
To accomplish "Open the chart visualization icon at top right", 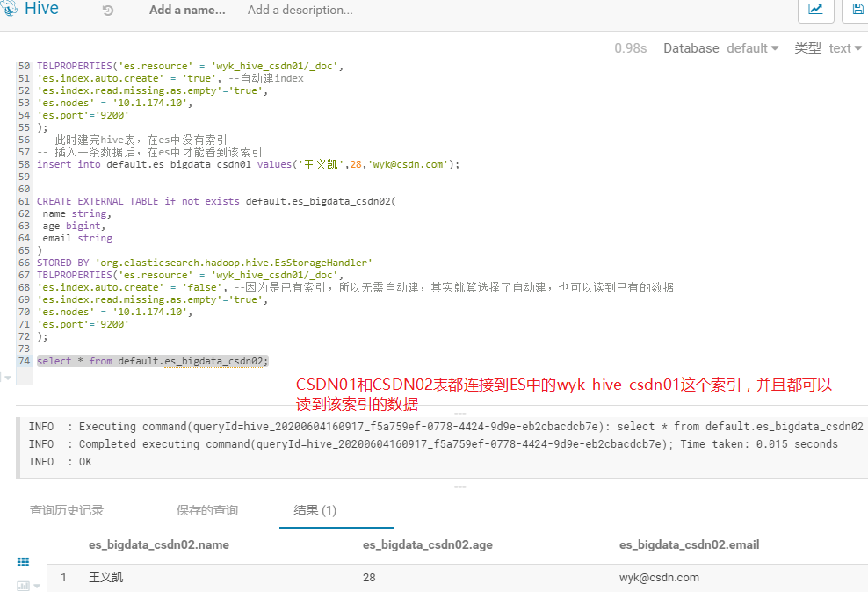I will [x=815, y=11].
